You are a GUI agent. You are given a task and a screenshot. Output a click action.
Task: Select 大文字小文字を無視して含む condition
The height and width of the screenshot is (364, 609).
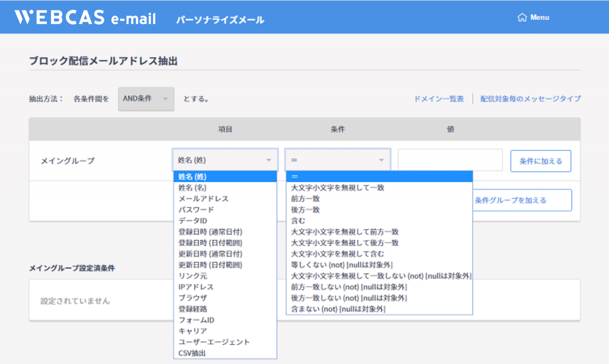click(x=379, y=254)
